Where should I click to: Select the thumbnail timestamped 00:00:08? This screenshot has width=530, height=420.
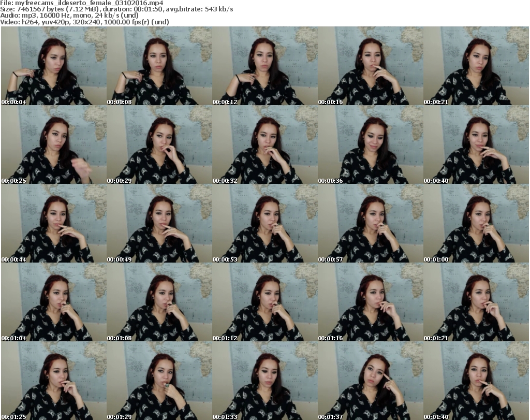coord(159,66)
